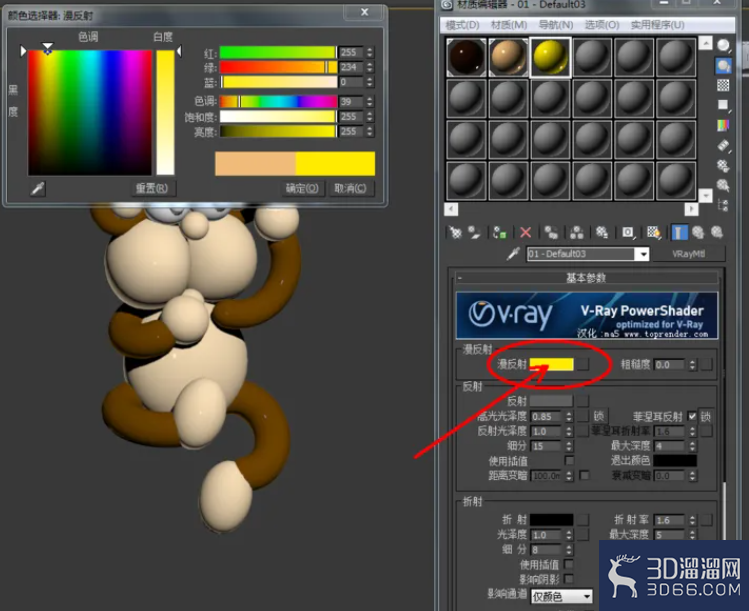The height and width of the screenshot is (611, 749).
Task: Select dark brown material sample sphere
Action: coord(466,57)
